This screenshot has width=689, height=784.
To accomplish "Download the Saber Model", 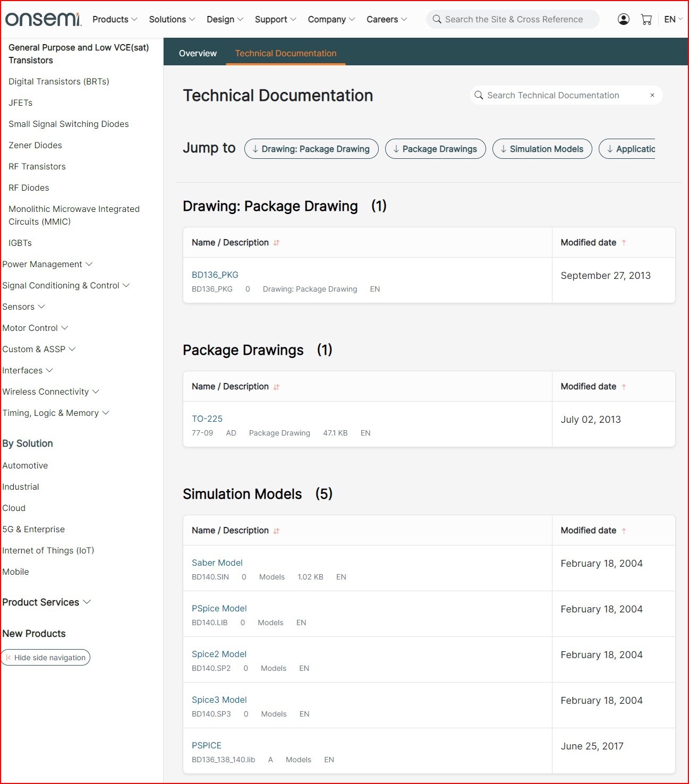I will pos(217,563).
